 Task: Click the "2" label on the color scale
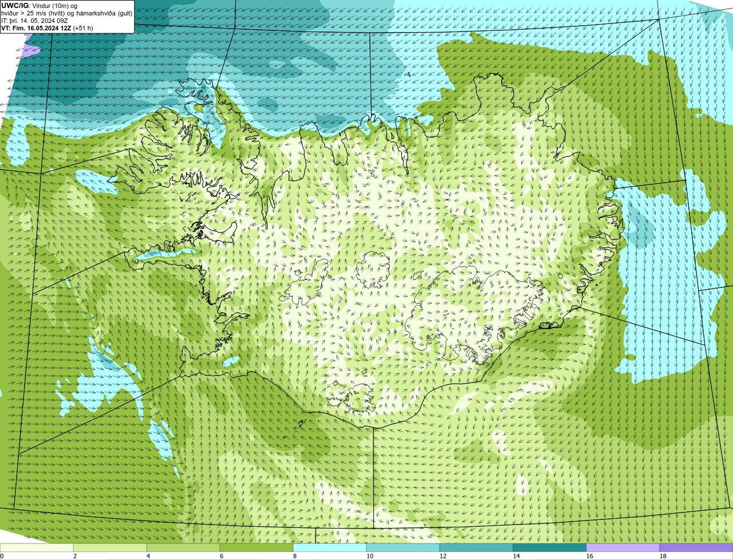point(75,556)
